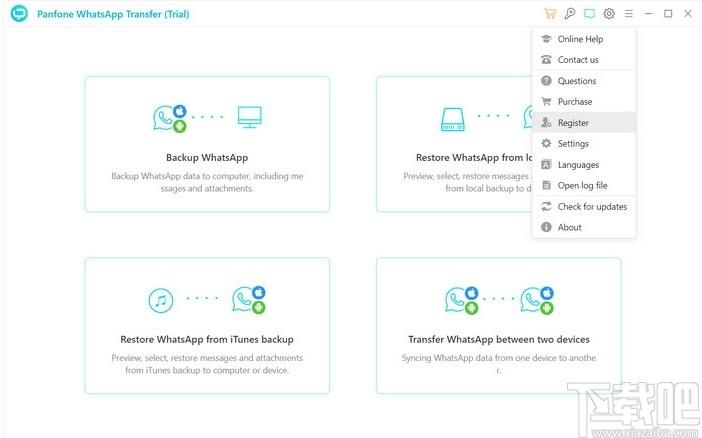The image size is (702, 438).
Task: Click the question mark icon beside Questions
Action: (546, 81)
